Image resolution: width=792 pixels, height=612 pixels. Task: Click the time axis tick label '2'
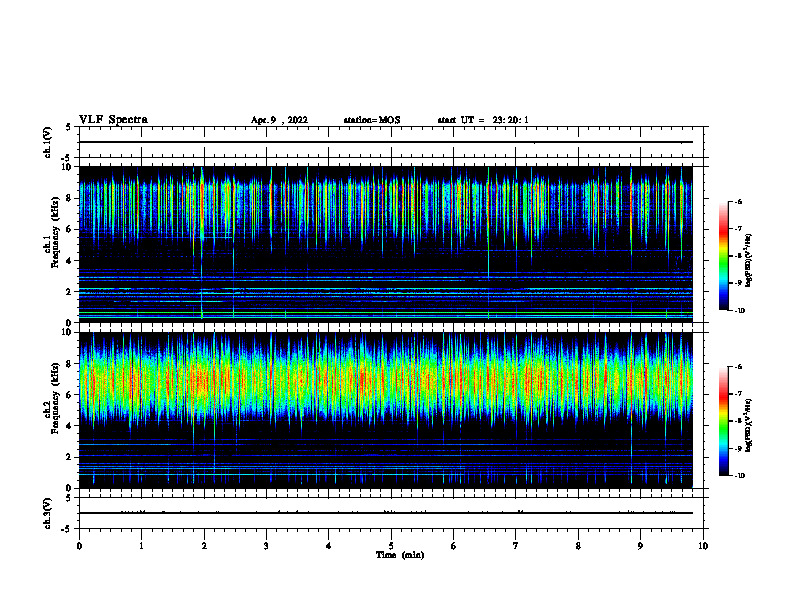[x=204, y=546]
